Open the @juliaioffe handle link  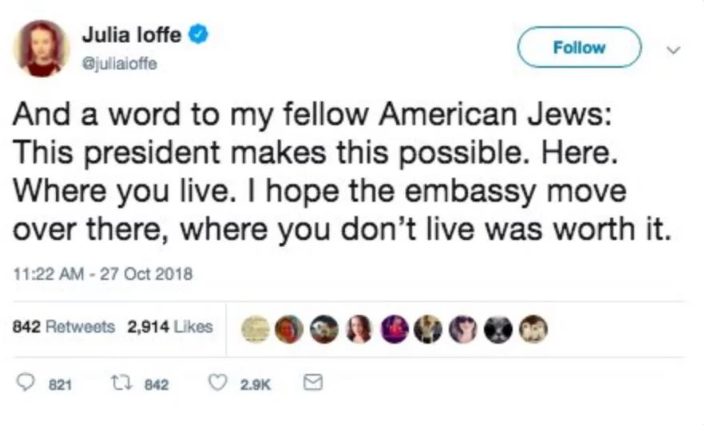pyautogui.click(x=119, y=64)
